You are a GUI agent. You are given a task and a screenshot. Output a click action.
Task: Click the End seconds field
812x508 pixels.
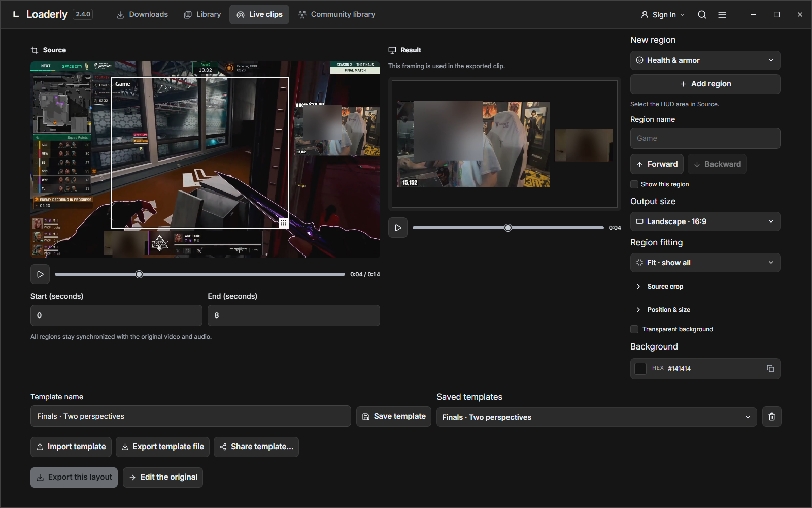pyautogui.click(x=294, y=315)
